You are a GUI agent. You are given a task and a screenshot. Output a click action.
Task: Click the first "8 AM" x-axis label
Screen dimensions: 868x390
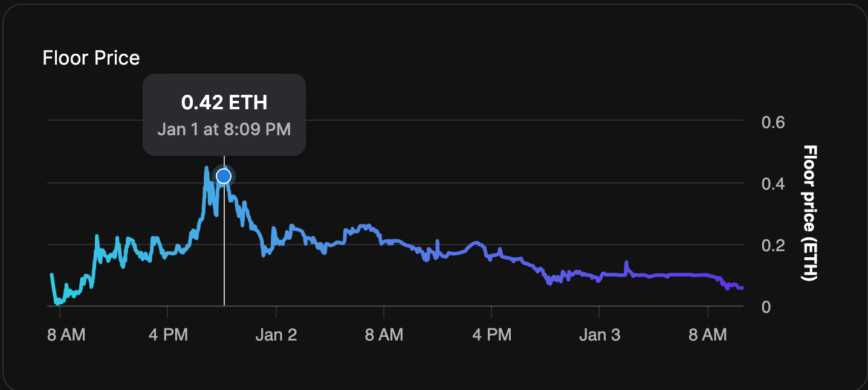[x=66, y=335]
